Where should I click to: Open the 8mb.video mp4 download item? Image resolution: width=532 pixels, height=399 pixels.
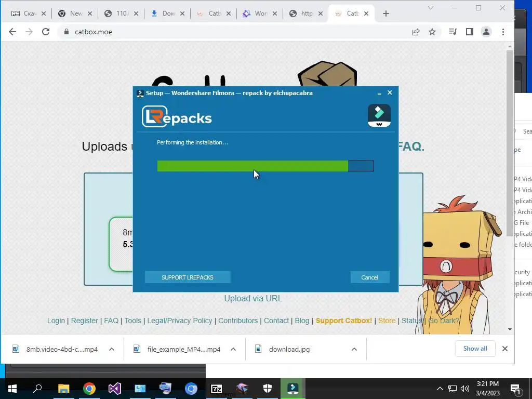pyautogui.click(x=55, y=349)
